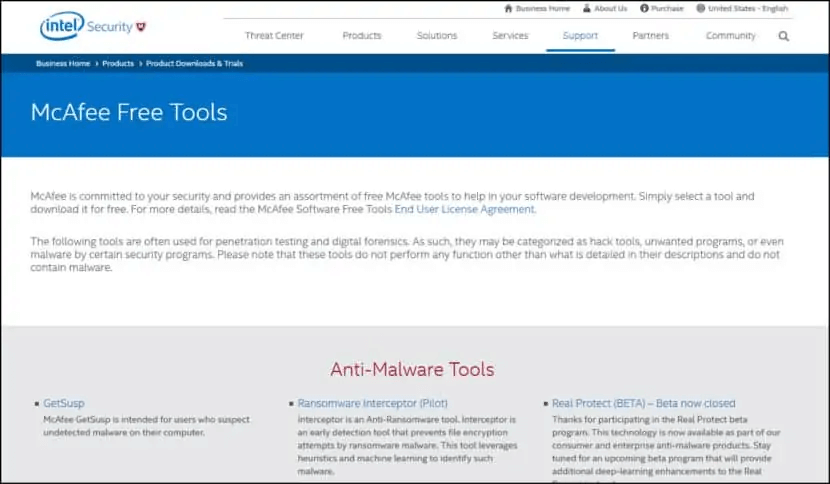Click the Purchase info icon
830x484 pixels.
[644, 8]
